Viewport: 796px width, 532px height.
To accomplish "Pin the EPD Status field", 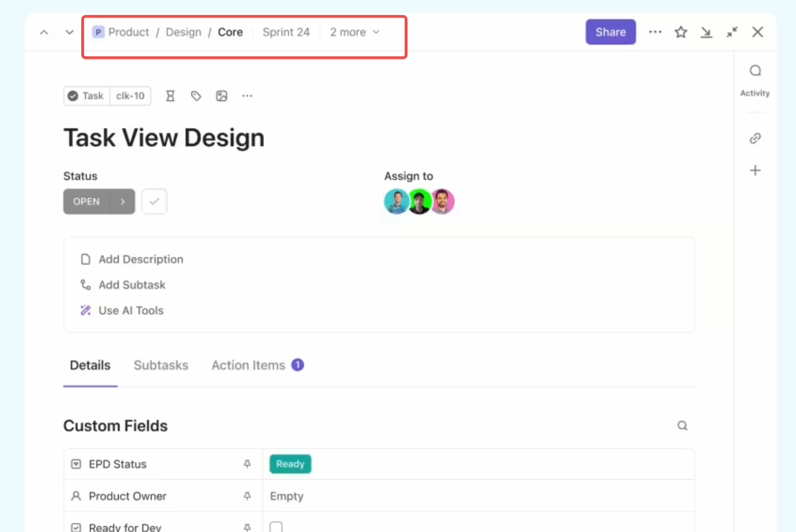I will [247, 464].
